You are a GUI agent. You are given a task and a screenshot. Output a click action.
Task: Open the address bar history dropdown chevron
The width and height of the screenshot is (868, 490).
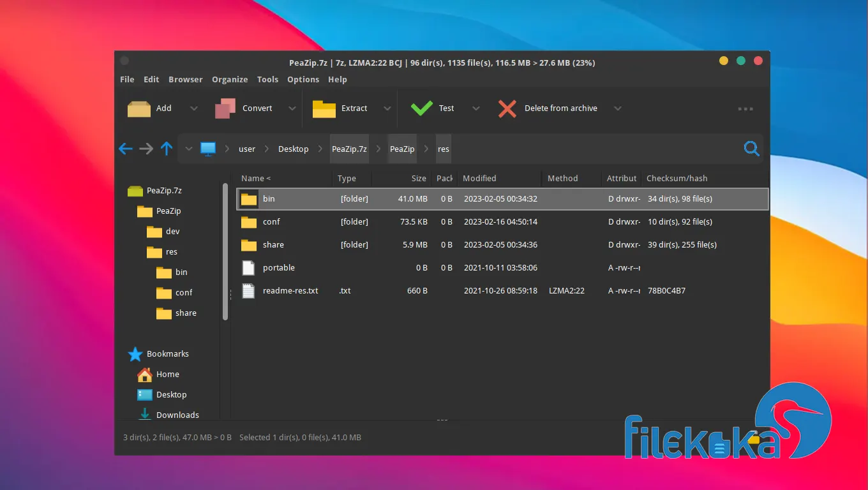pos(188,149)
